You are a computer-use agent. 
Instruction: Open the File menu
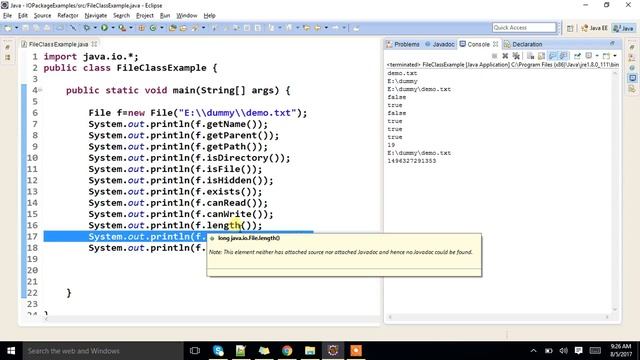[7, 16]
